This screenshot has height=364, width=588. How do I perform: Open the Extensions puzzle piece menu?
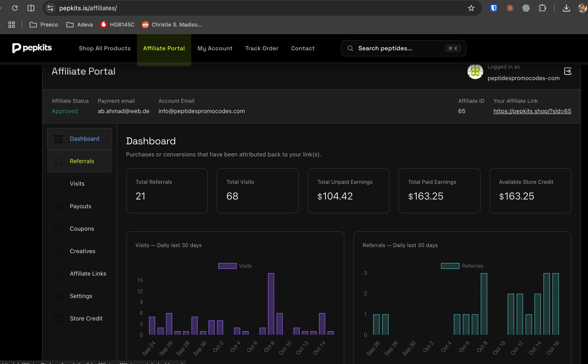542,8
